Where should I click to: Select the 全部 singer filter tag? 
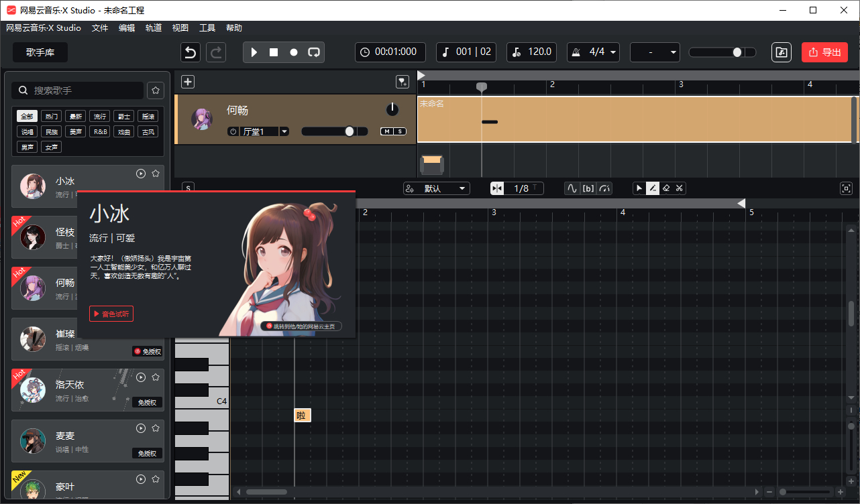click(27, 117)
